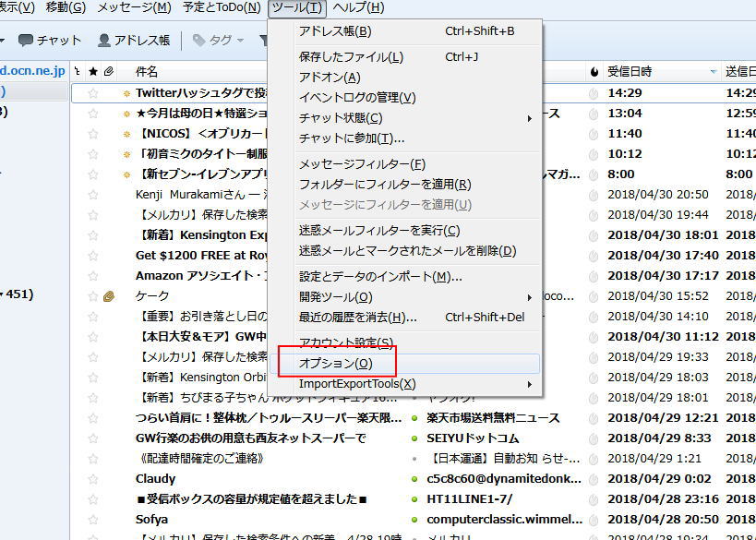The width and height of the screenshot is (756, 540).
Task: Toggle junk icon on 2018/04/28 23:16 row
Action: click(x=594, y=499)
